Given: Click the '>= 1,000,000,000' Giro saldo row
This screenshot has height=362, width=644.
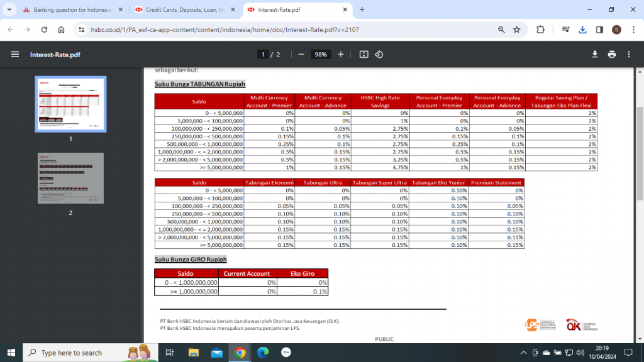Looking at the screenshot, I should point(186,291).
